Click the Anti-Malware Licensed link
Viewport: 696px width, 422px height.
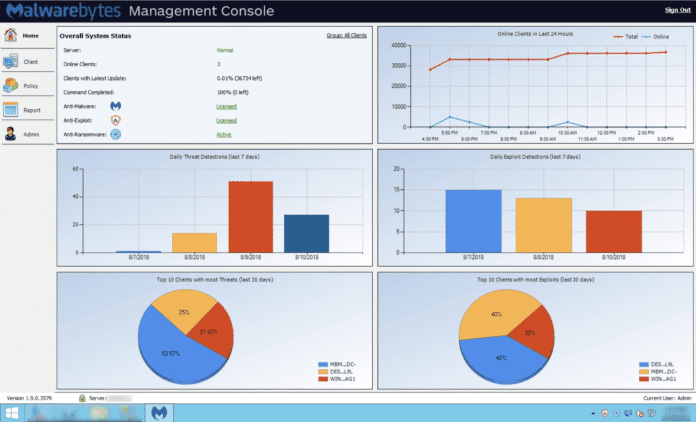pyautogui.click(x=226, y=106)
